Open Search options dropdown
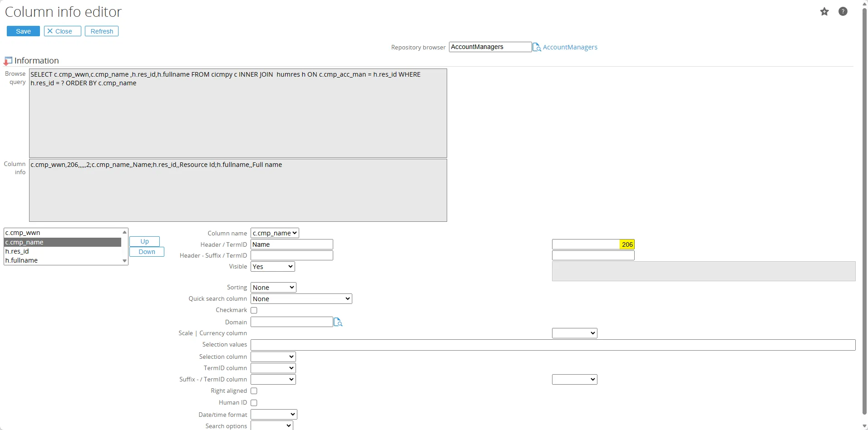The image size is (868, 430). point(272,426)
